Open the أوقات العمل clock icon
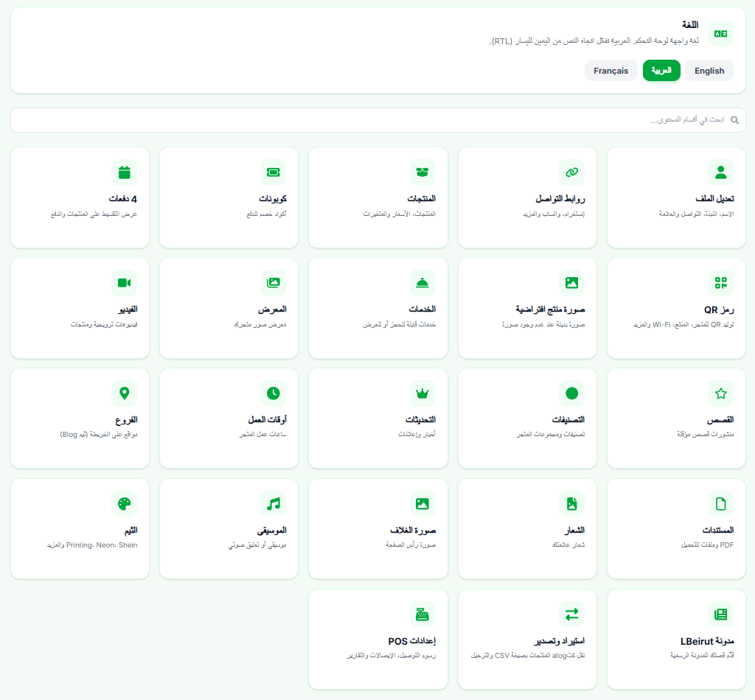The image size is (755, 700). (273, 393)
